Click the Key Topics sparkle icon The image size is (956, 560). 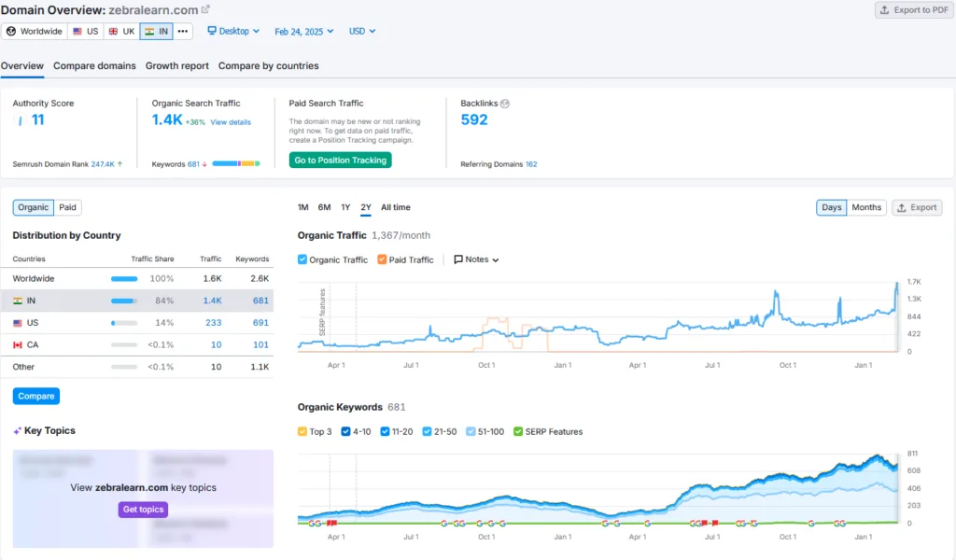17,431
